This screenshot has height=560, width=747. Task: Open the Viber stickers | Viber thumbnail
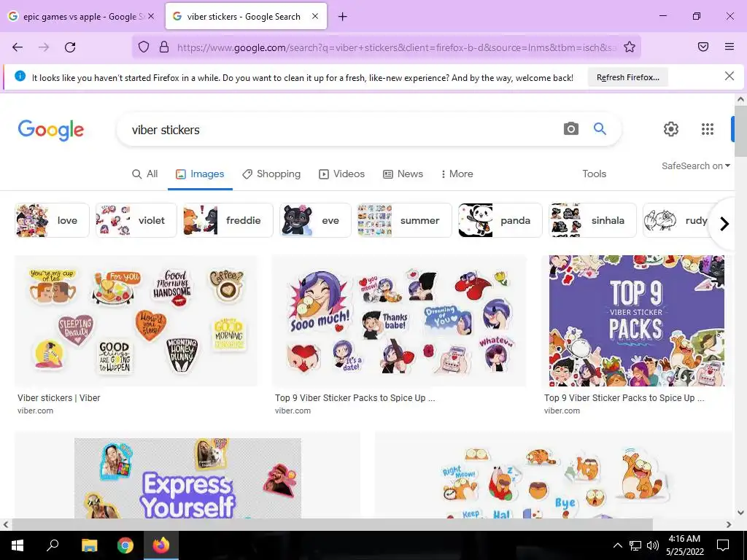[x=136, y=321]
